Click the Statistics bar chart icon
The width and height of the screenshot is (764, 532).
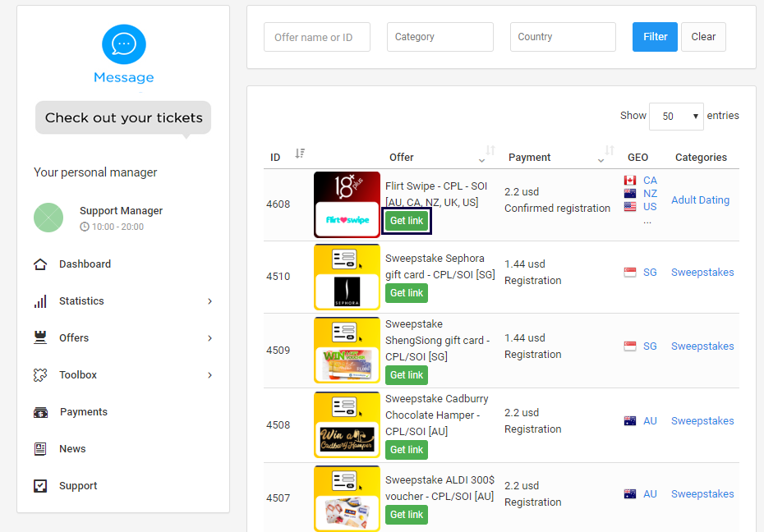point(40,301)
